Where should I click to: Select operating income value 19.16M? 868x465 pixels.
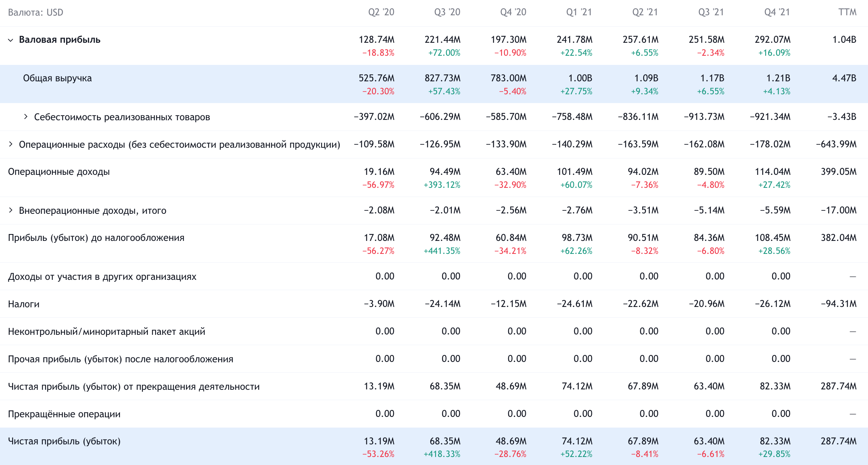click(379, 172)
